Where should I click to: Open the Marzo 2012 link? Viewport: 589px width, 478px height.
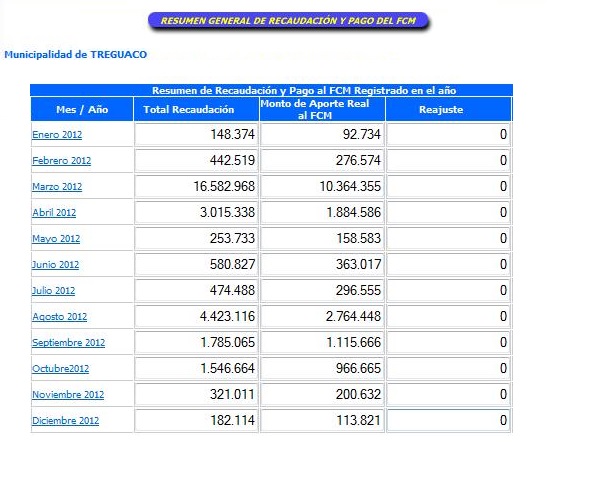[x=57, y=186]
